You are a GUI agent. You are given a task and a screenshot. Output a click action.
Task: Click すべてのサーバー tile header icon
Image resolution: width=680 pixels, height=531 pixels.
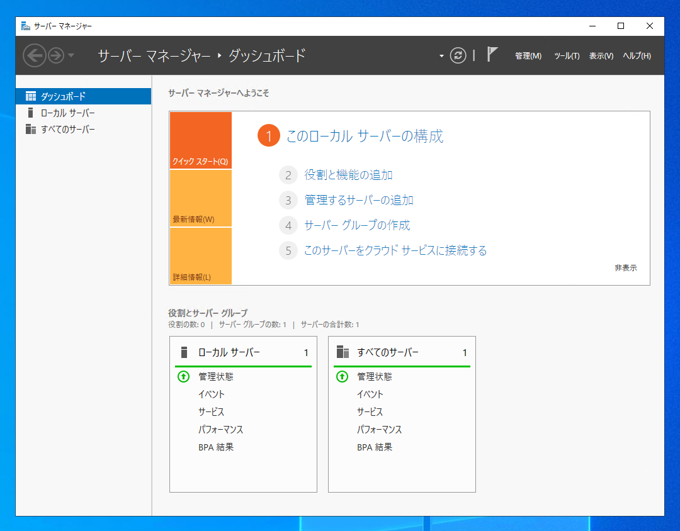point(343,352)
